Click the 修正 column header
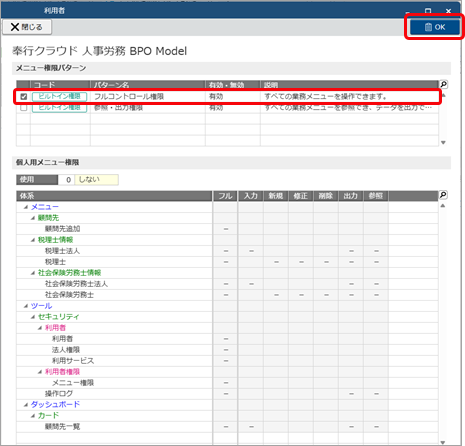This screenshot has height=446, width=465. click(301, 196)
